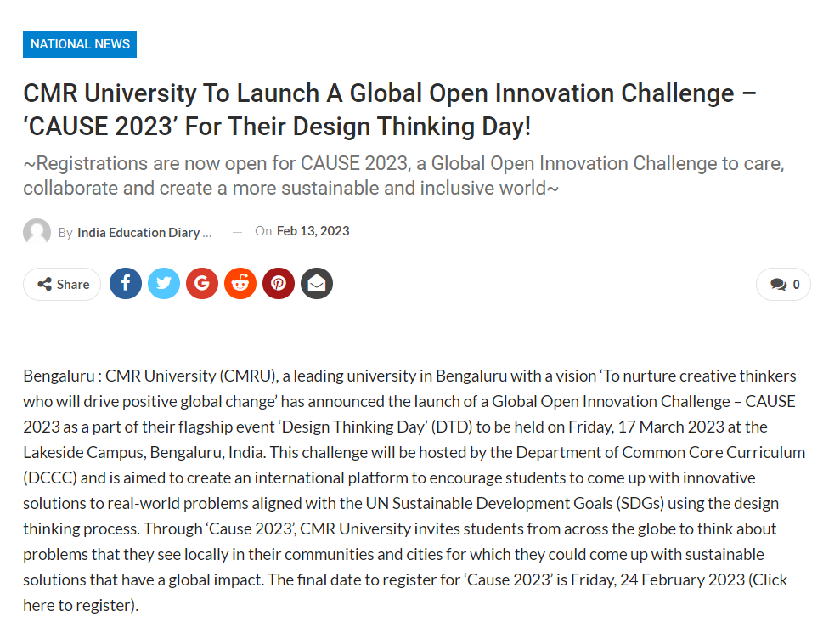Open the comments bubble showing 0
Image resolution: width=840 pixels, height=622 pixels.
(784, 285)
